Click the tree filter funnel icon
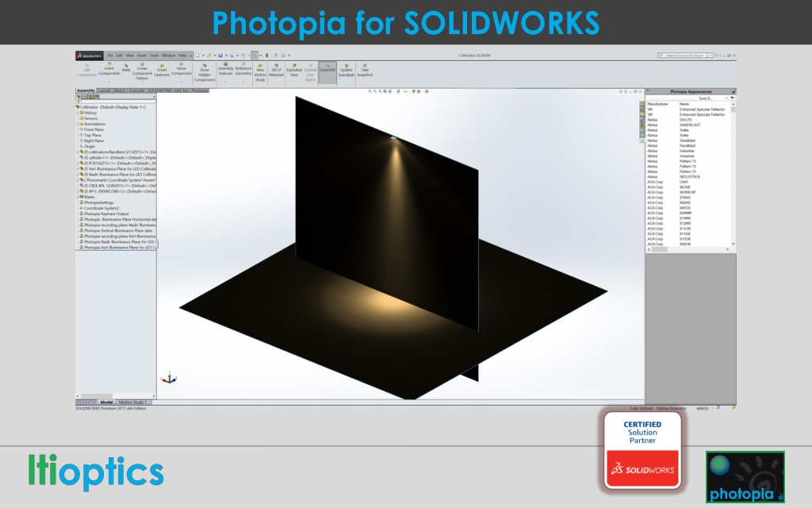 click(x=79, y=102)
